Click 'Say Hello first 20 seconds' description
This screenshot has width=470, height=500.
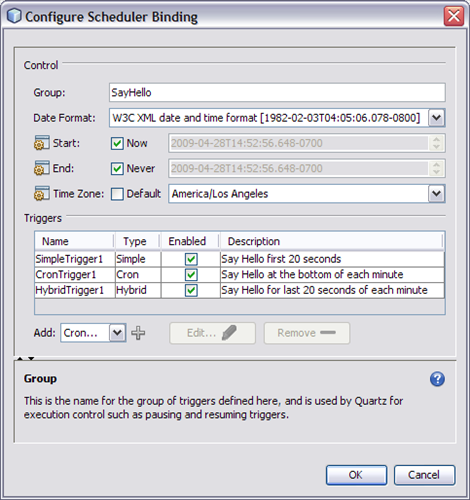[x=332, y=259]
